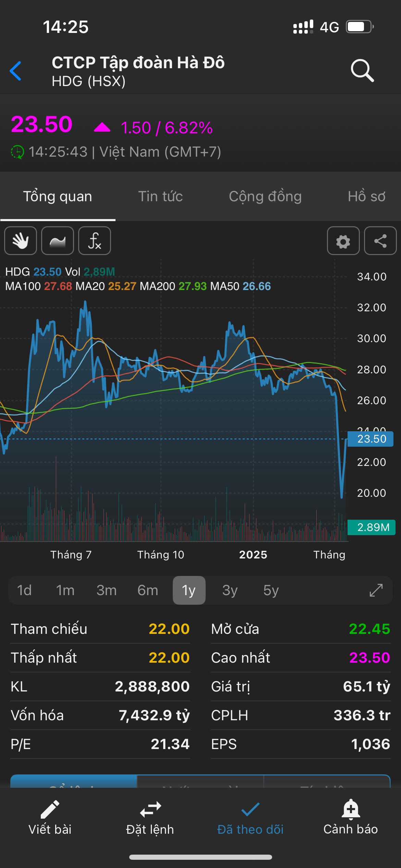
Task: Open Cảnh báo alert bell
Action: [x=351, y=817]
